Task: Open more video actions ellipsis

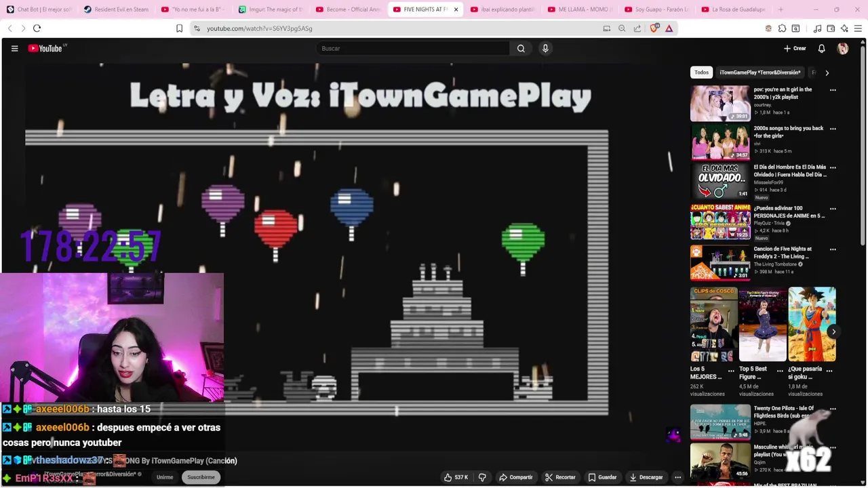Action: click(x=677, y=477)
